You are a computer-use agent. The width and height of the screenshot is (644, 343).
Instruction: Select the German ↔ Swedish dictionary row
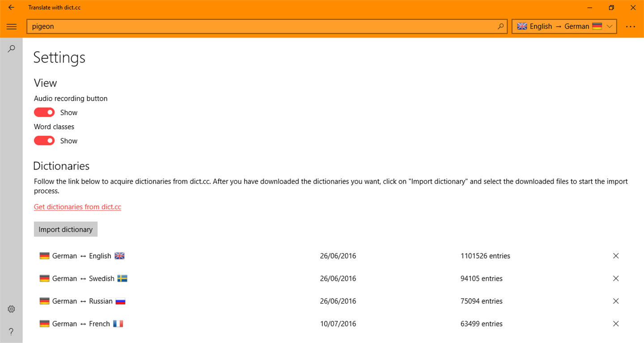pos(330,278)
